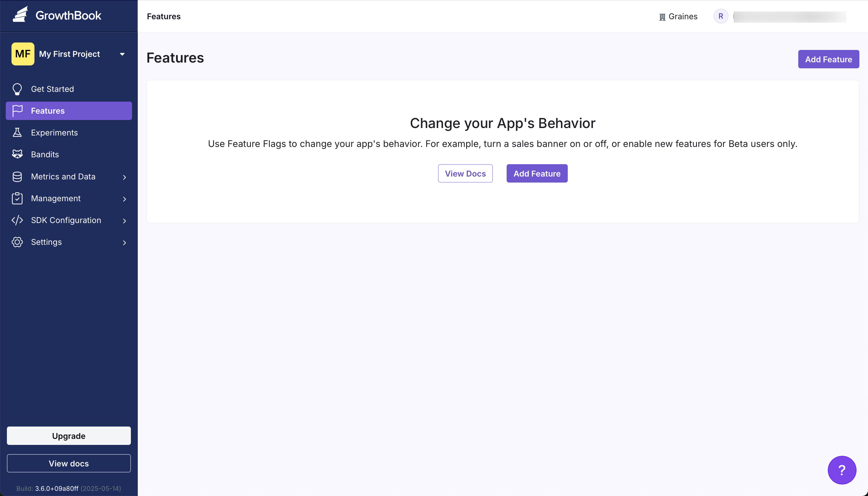Click View Docs in the empty-state card

click(465, 173)
